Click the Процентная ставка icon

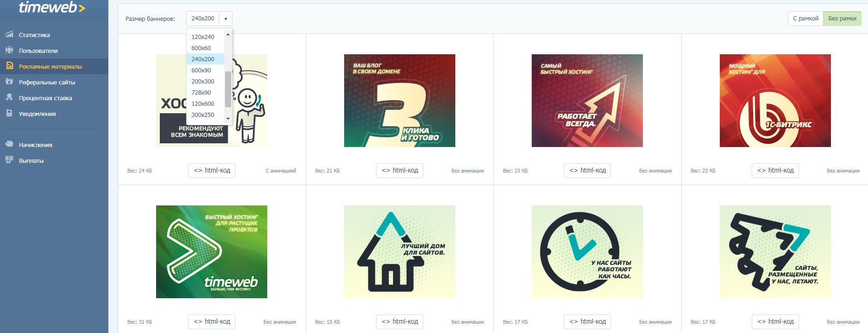pyautogui.click(x=9, y=97)
